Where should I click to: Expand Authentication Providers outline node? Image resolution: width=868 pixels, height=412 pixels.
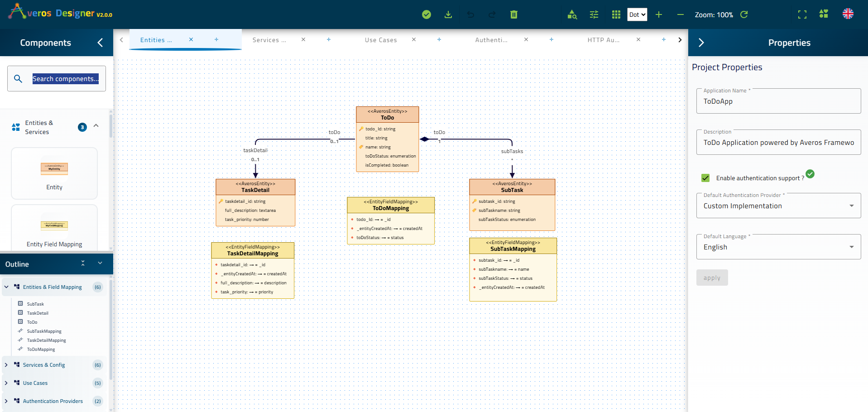coord(6,401)
